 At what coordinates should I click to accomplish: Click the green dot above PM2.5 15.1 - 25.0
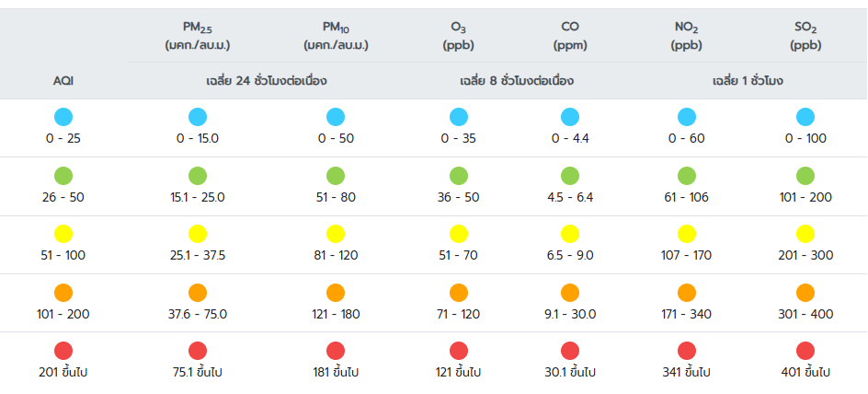click(x=198, y=176)
